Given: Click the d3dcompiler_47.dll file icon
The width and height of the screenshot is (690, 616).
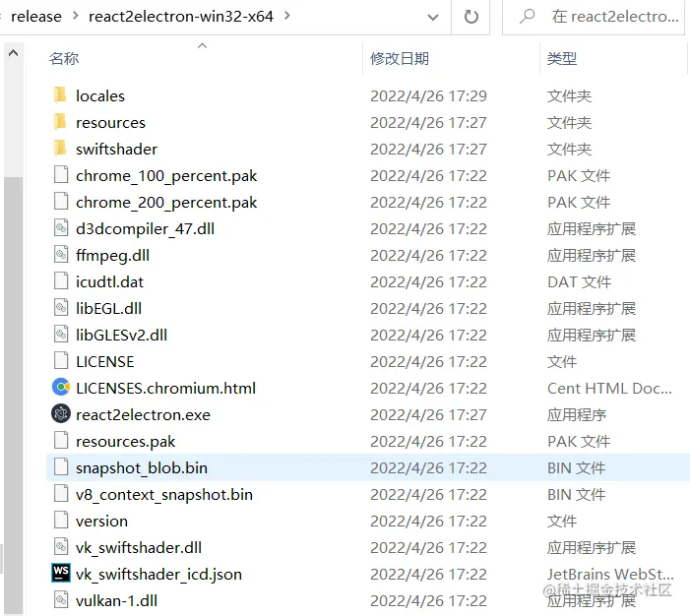Looking at the screenshot, I should 61,228.
